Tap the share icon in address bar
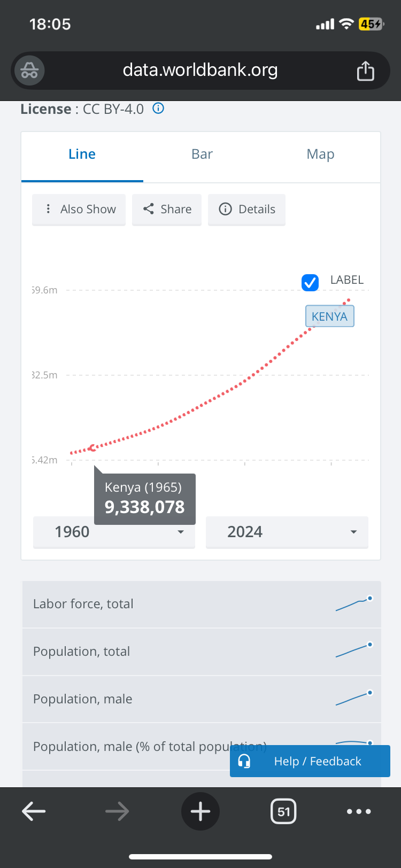The height and width of the screenshot is (868, 401). point(365,71)
